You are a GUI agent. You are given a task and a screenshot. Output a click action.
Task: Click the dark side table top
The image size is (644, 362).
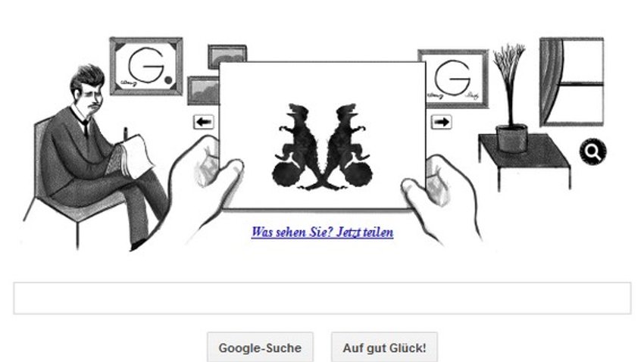tap(524, 150)
